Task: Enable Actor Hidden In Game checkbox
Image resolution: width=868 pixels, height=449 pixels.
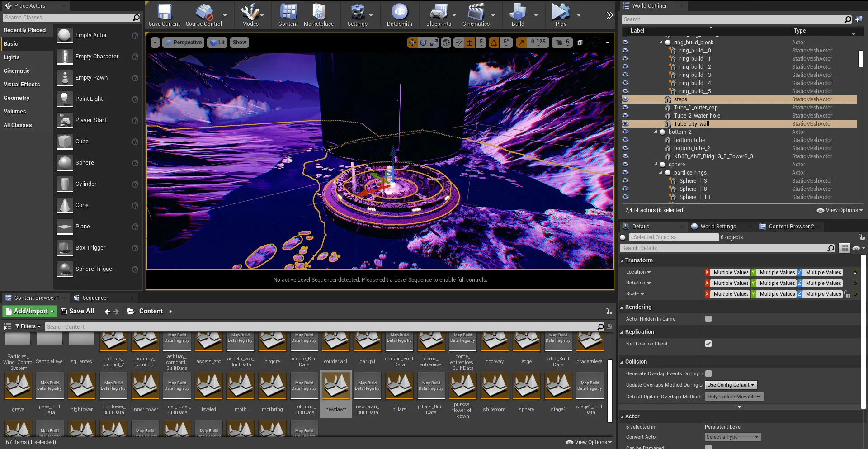Action: (x=708, y=319)
